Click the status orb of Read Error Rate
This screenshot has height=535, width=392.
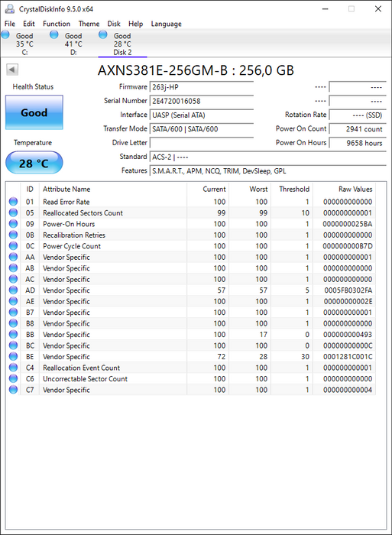tap(13, 202)
